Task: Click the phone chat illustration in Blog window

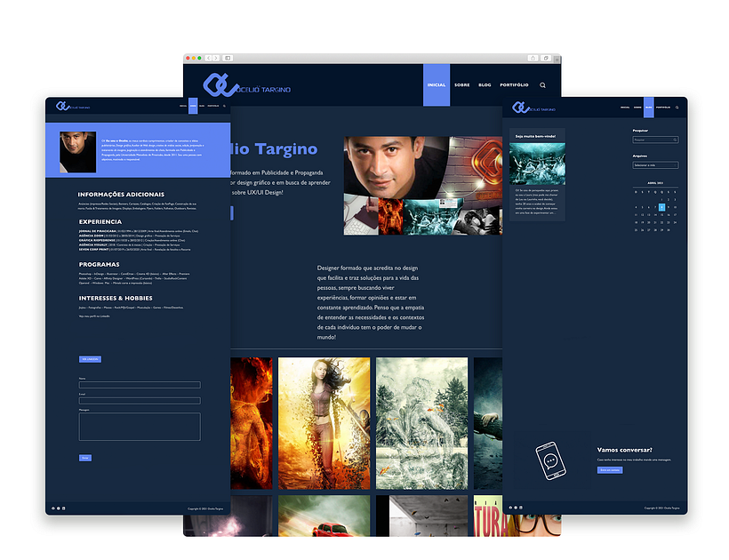Action: pos(550,460)
